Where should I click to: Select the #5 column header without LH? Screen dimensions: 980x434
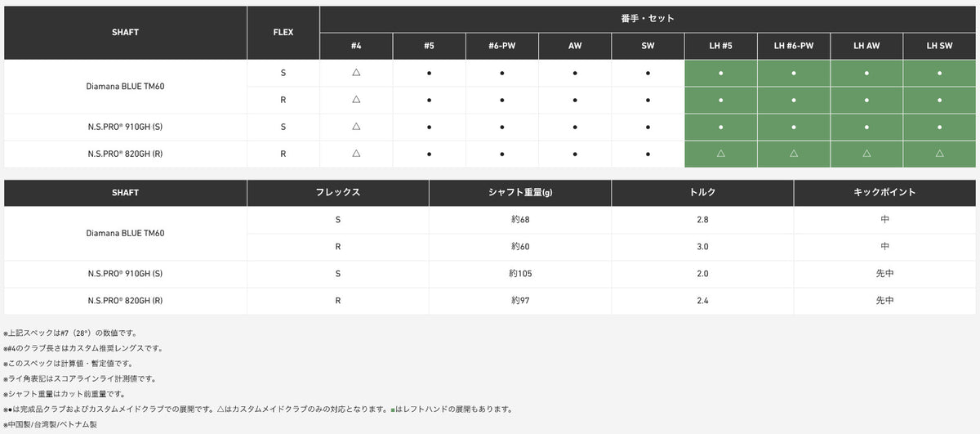tap(429, 47)
